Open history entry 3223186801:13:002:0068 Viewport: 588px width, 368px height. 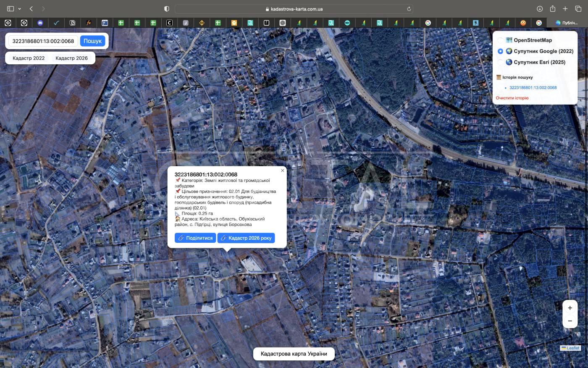(x=533, y=88)
